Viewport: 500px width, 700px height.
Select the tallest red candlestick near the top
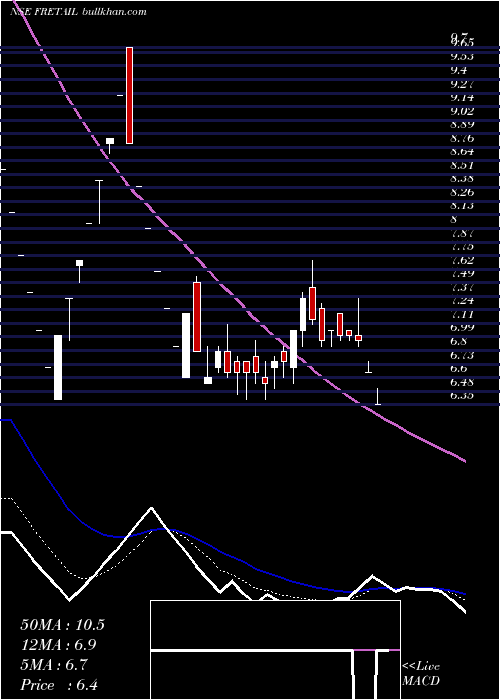129,95
